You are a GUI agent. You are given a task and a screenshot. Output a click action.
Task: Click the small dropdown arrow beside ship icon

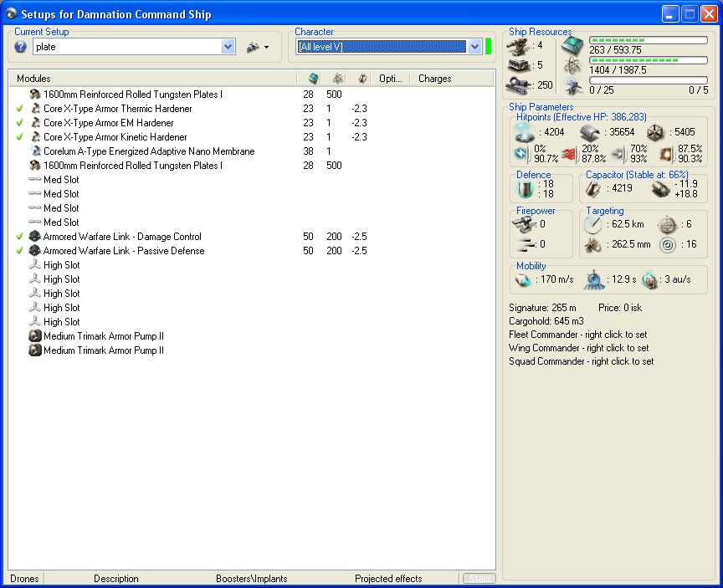click(266, 47)
